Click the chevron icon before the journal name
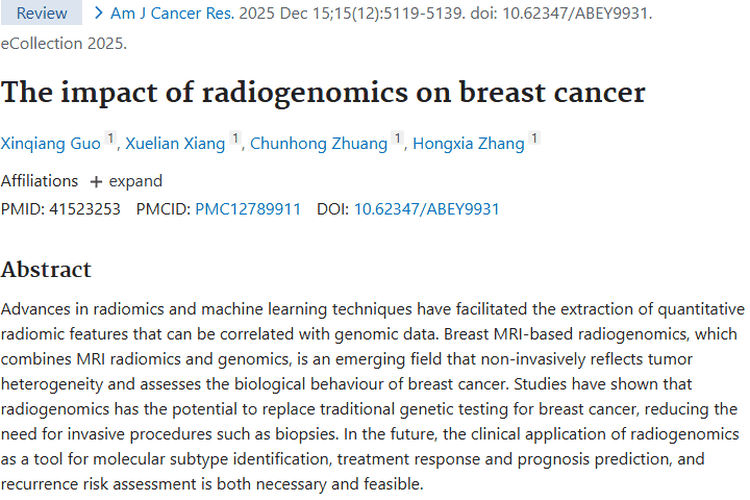This screenshot has width=750, height=500. 99,13
